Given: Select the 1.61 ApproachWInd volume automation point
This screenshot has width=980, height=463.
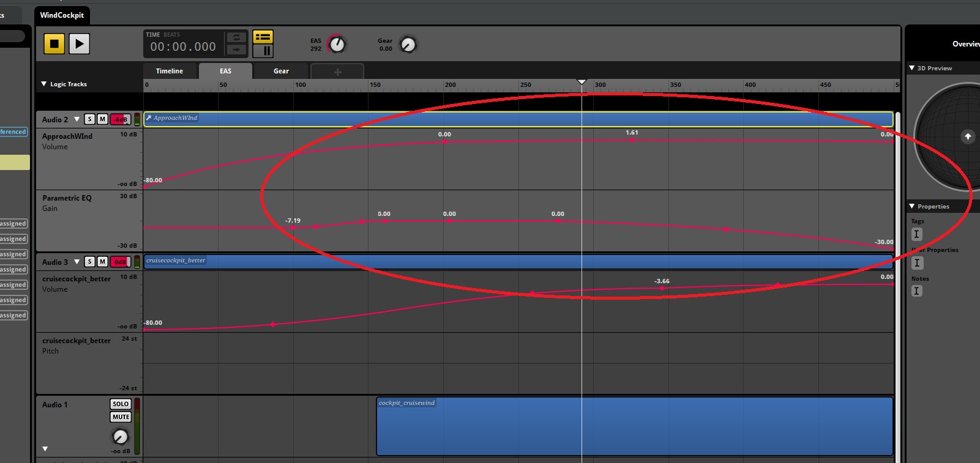Looking at the screenshot, I should [632, 140].
